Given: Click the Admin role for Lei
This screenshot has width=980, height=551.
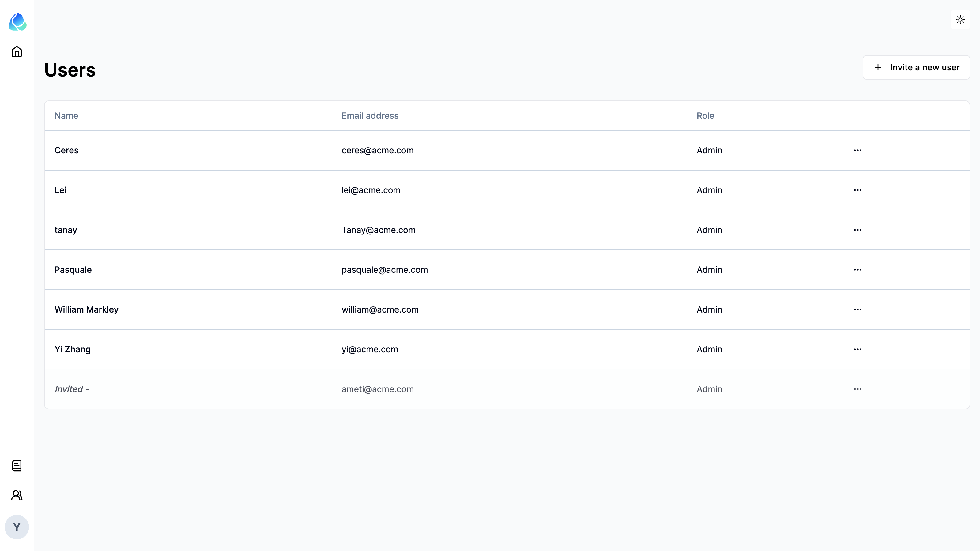Looking at the screenshot, I should (x=709, y=190).
